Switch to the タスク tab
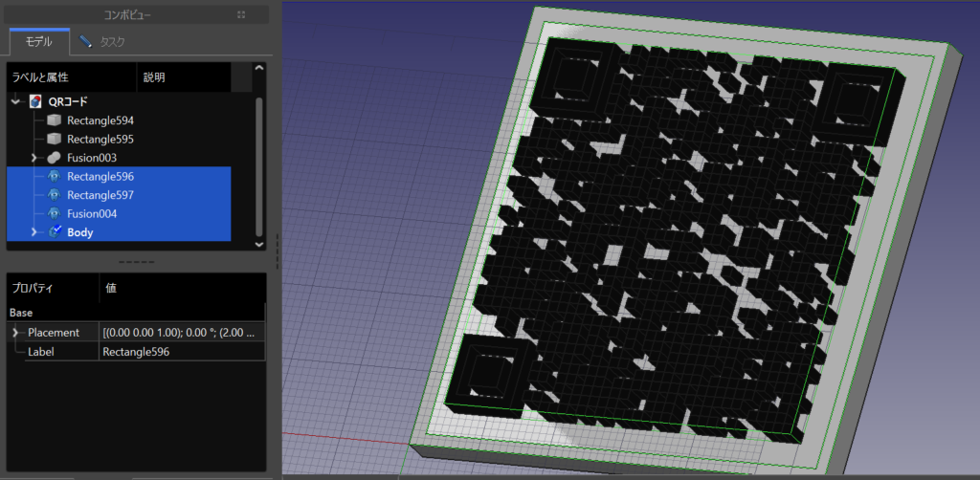 [103, 42]
